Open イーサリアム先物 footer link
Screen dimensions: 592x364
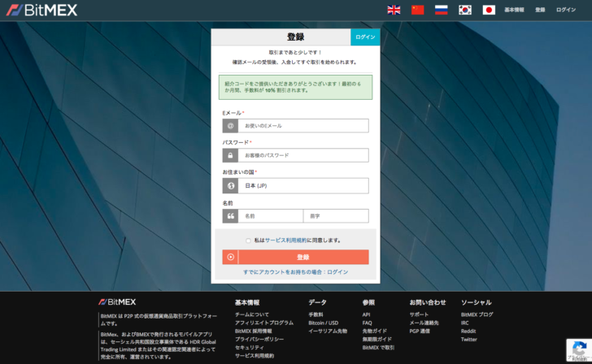click(x=328, y=331)
